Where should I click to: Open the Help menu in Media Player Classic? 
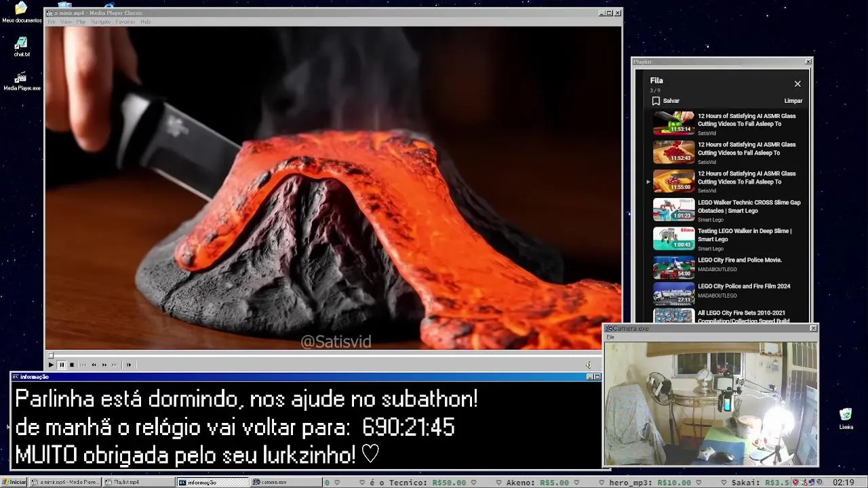pyautogui.click(x=145, y=22)
